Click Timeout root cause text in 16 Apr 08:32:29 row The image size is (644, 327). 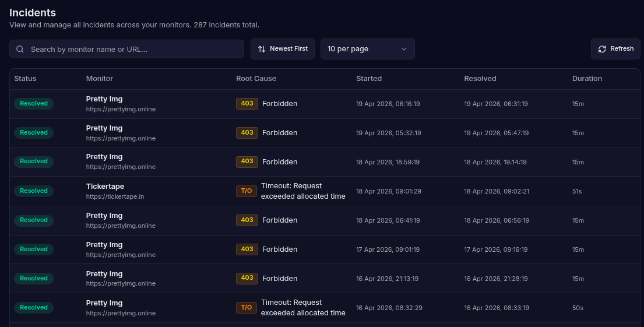[x=303, y=308]
